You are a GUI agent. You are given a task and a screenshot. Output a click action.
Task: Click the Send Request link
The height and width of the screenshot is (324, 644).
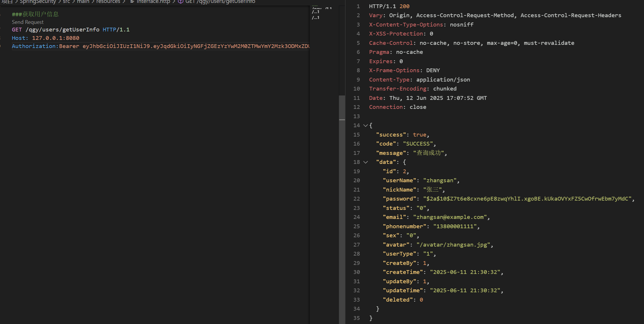(27, 22)
